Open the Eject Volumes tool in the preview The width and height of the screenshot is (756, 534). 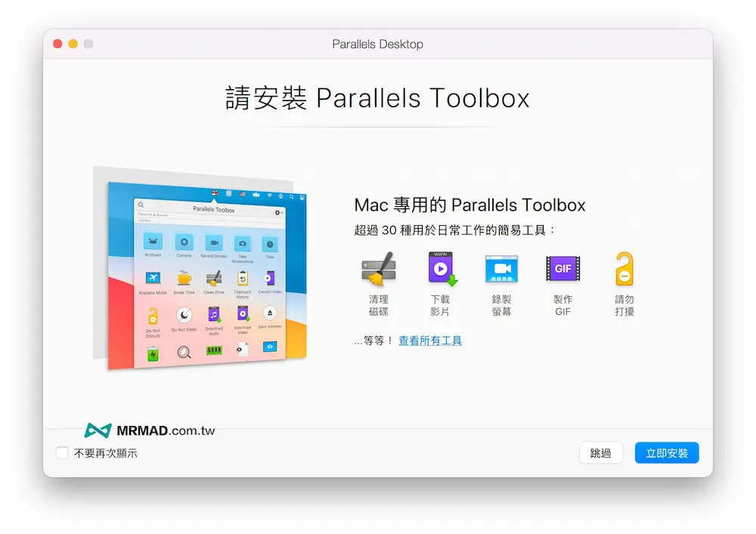point(270,313)
